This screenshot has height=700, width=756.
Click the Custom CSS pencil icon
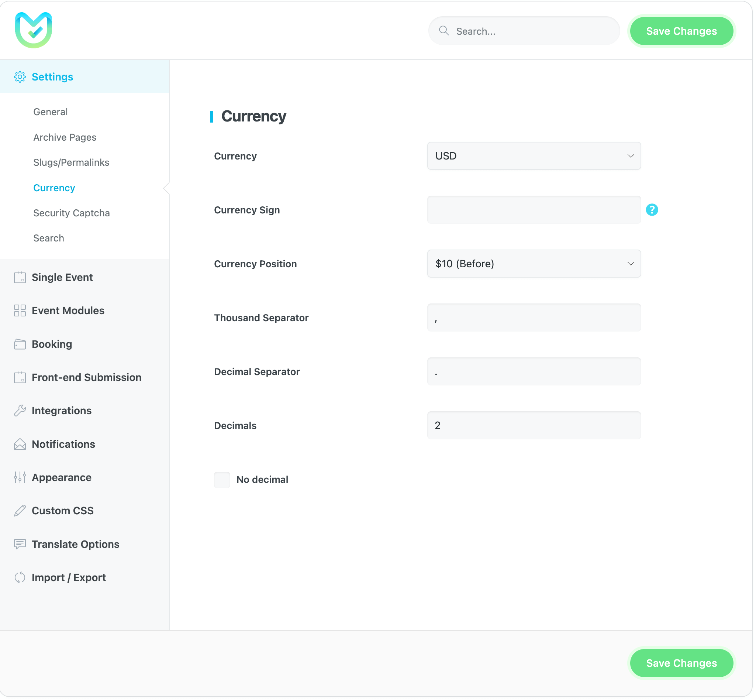20,511
